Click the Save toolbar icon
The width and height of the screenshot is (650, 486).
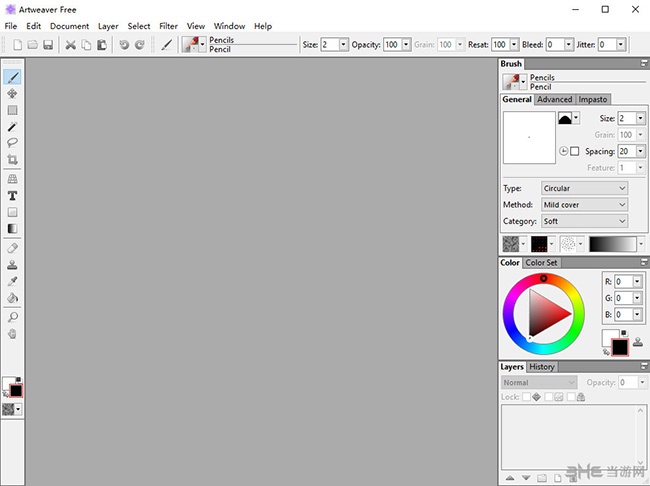tap(48, 45)
